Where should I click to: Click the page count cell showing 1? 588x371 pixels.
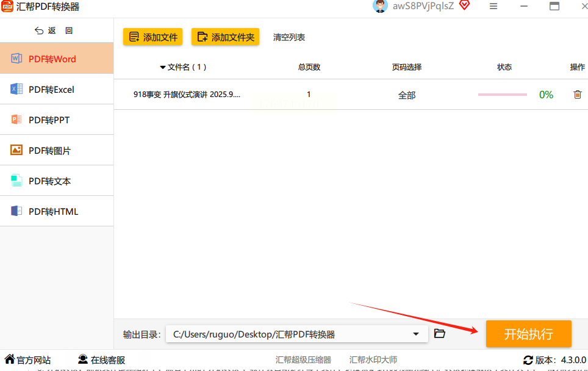309,94
